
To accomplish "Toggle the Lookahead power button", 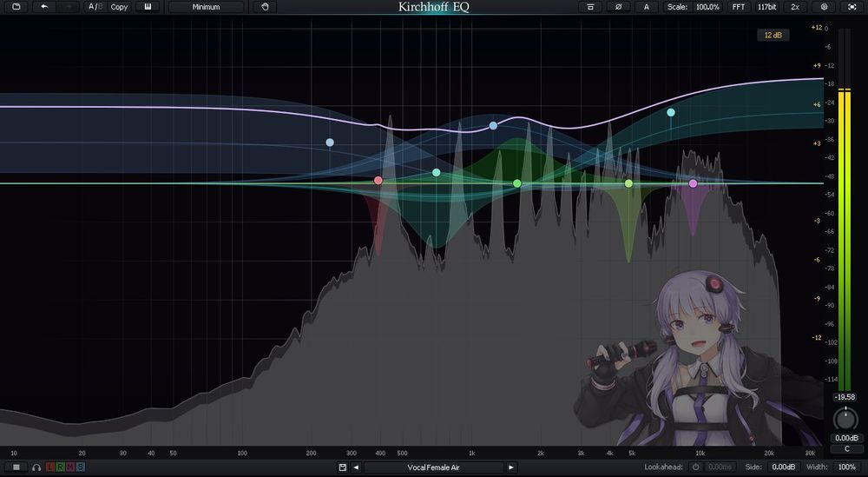I will pos(696,467).
